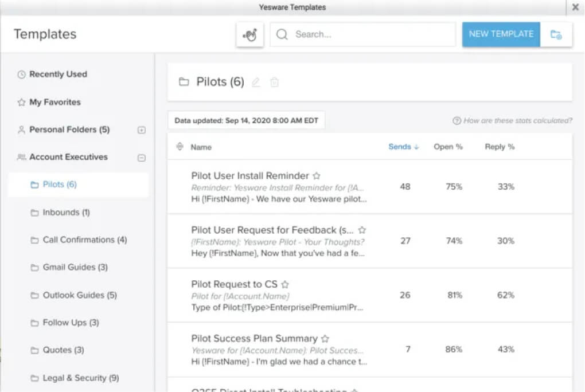Open Legal & Security (9) folder
This screenshot has height=392, width=585.
point(81,378)
